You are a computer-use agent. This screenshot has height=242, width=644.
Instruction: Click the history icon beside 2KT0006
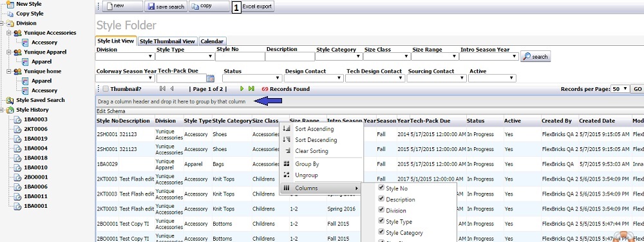17,129
